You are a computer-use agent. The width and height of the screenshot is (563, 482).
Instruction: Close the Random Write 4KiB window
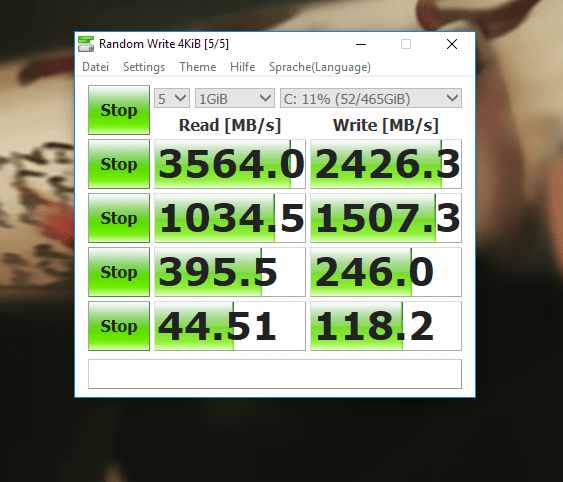point(452,44)
